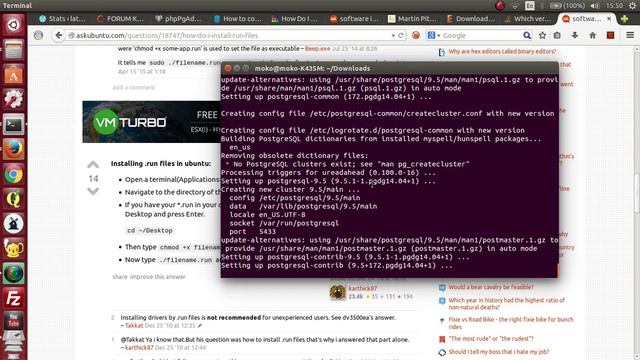Switch to the 'How to co...' tab

coord(238,19)
